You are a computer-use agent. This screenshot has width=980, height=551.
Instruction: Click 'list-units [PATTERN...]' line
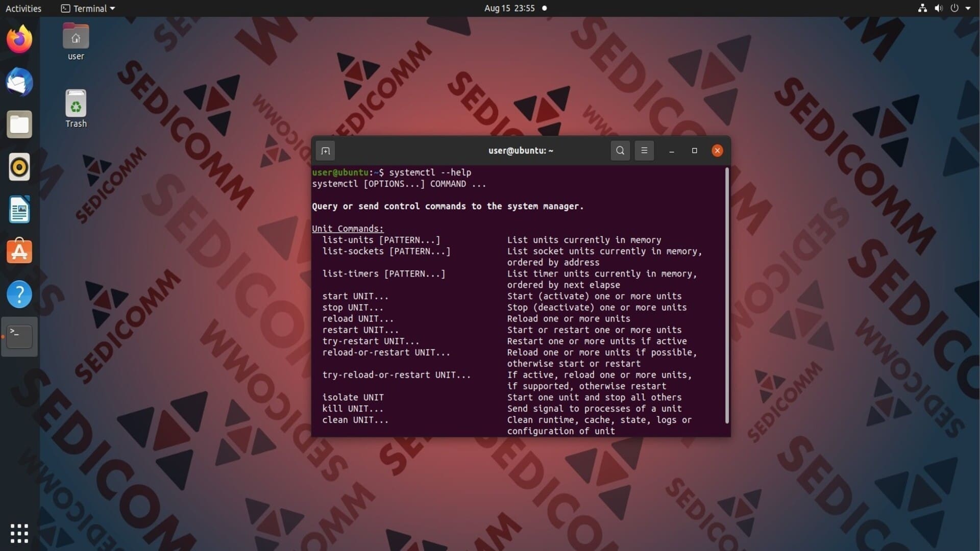(x=381, y=240)
